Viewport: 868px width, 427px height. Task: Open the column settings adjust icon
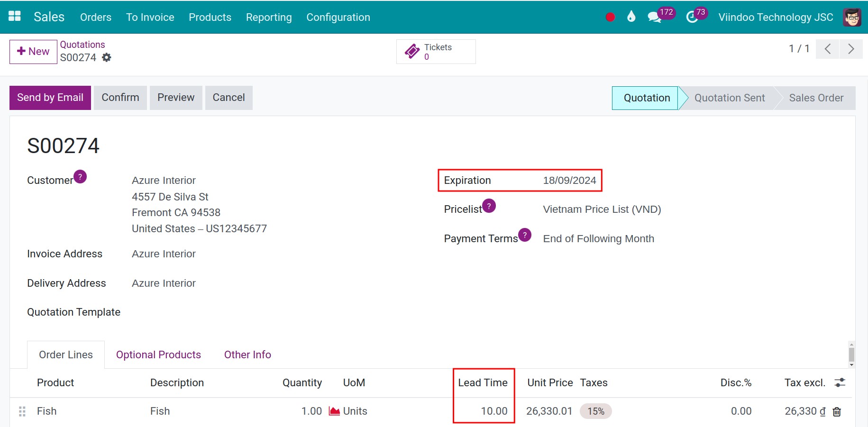[x=840, y=382]
